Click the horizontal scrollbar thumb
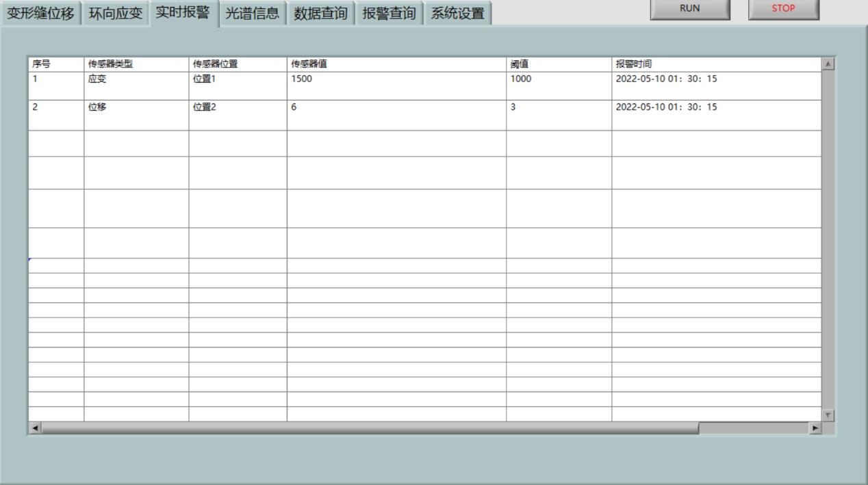 (x=370, y=428)
